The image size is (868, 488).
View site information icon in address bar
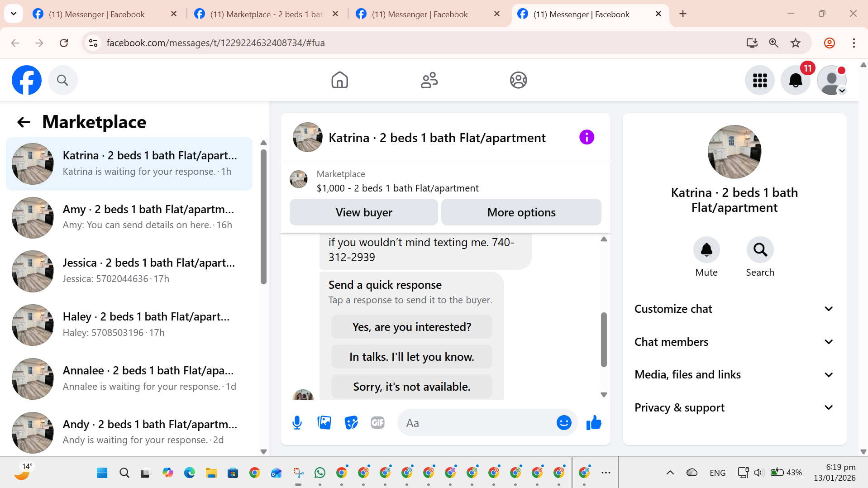point(93,43)
